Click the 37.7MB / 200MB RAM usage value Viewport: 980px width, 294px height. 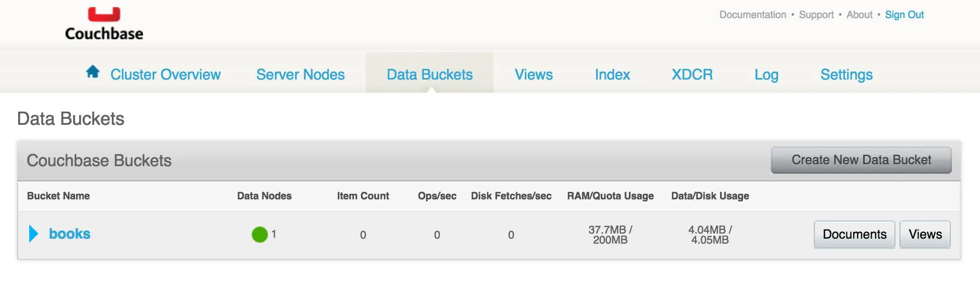coord(610,235)
